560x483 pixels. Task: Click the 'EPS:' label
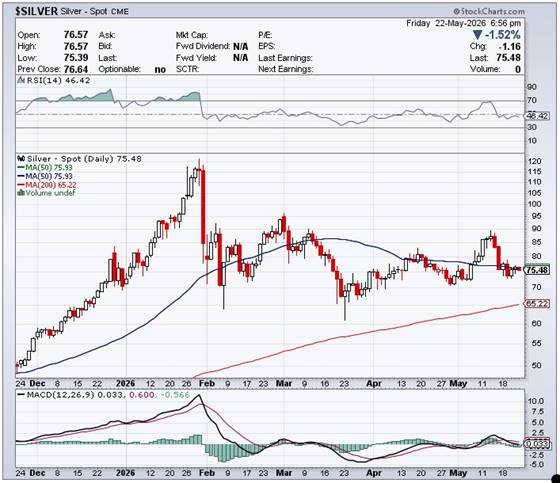pos(267,46)
